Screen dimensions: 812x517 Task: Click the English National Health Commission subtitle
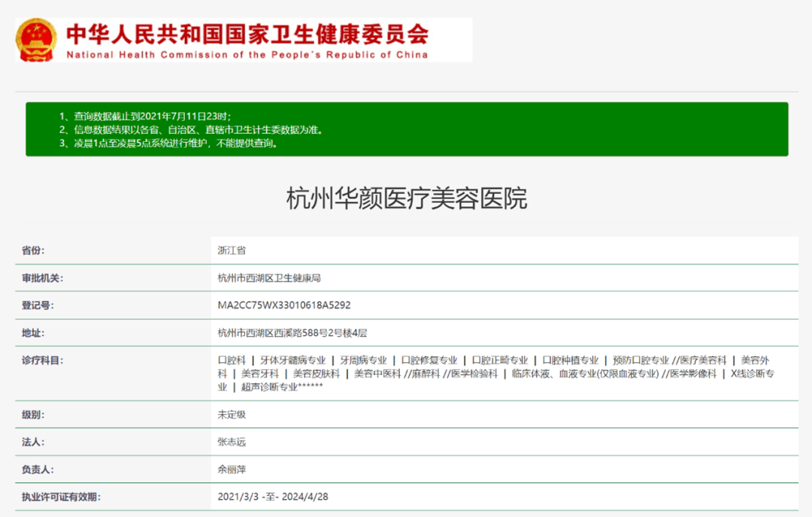pos(247,55)
